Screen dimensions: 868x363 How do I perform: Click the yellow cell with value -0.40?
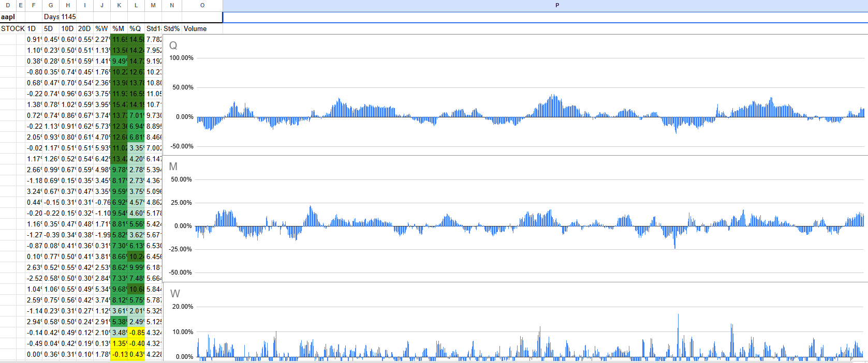[x=136, y=343]
